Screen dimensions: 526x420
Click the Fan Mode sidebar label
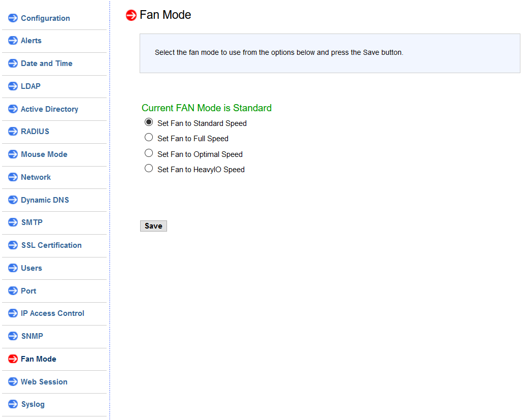click(x=38, y=359)
